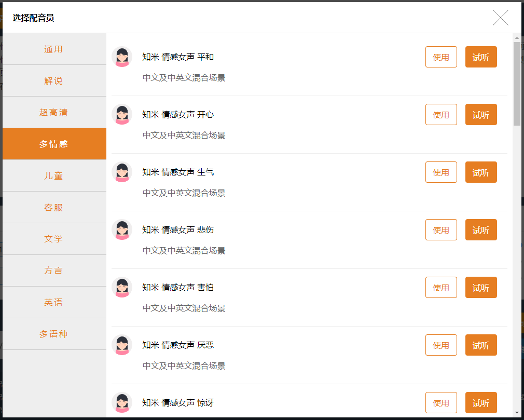Preview 知米 开心 voice with 试听

tap(481, 114)
